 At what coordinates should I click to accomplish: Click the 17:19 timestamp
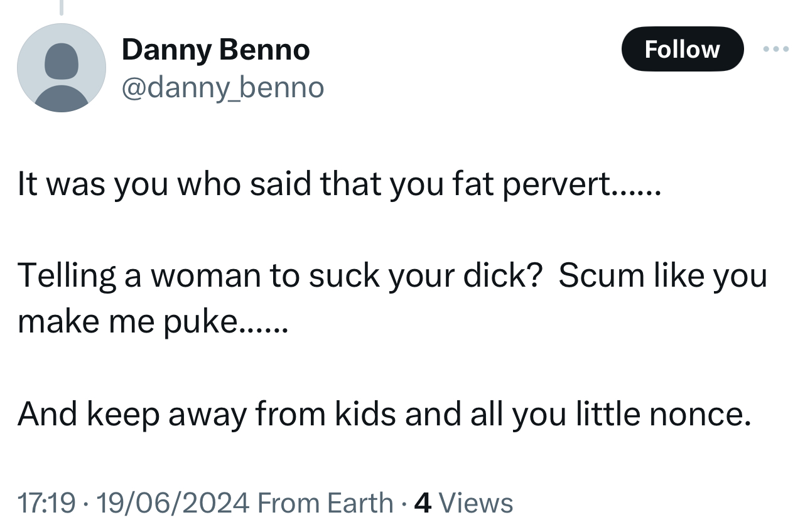46,503
